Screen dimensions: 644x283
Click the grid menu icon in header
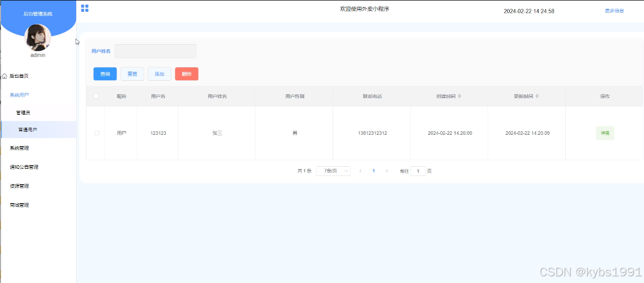[x=85, y=8]
